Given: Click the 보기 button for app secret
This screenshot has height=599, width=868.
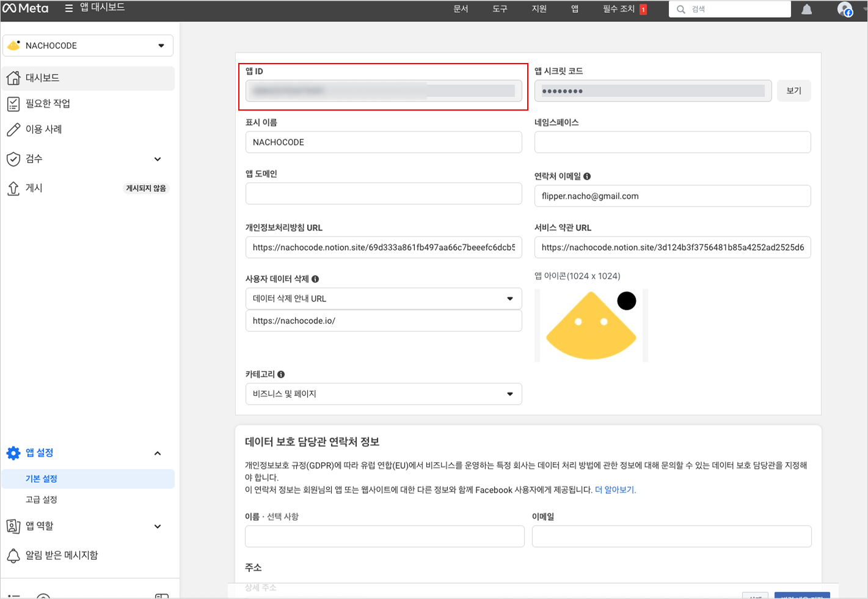Looking at the screenshot, I should click(794, 90).
